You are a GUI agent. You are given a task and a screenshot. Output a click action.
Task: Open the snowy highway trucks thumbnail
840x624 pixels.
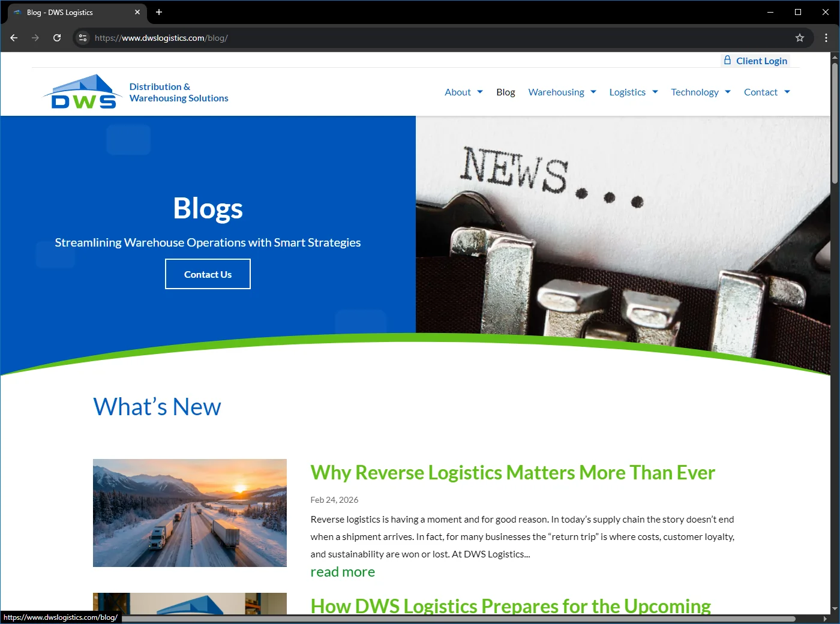[190, 513]
